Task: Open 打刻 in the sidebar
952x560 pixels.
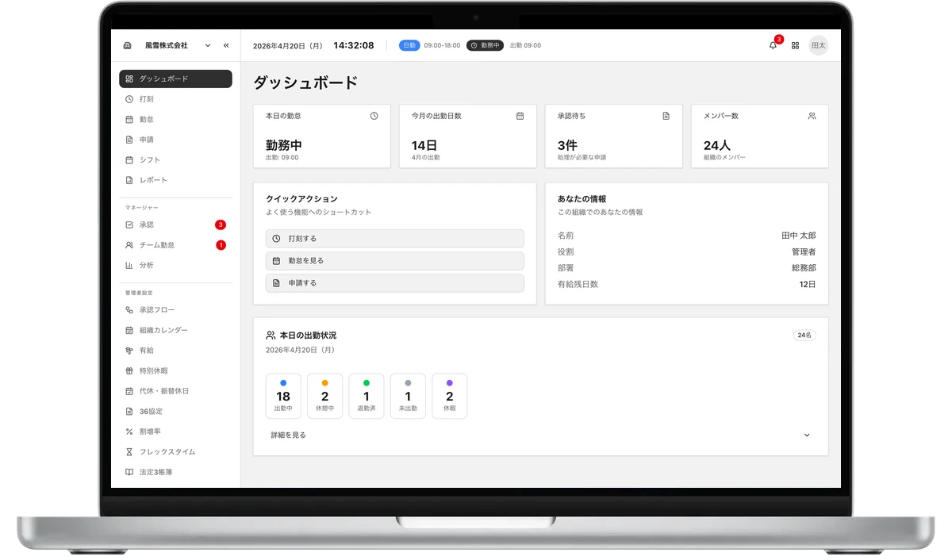Action: [175, 99]
